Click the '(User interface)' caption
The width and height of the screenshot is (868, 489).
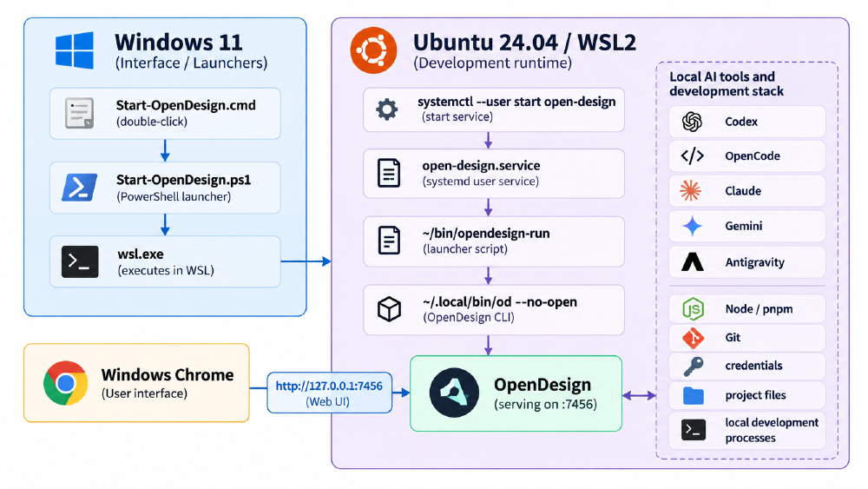tap(144, 393)
